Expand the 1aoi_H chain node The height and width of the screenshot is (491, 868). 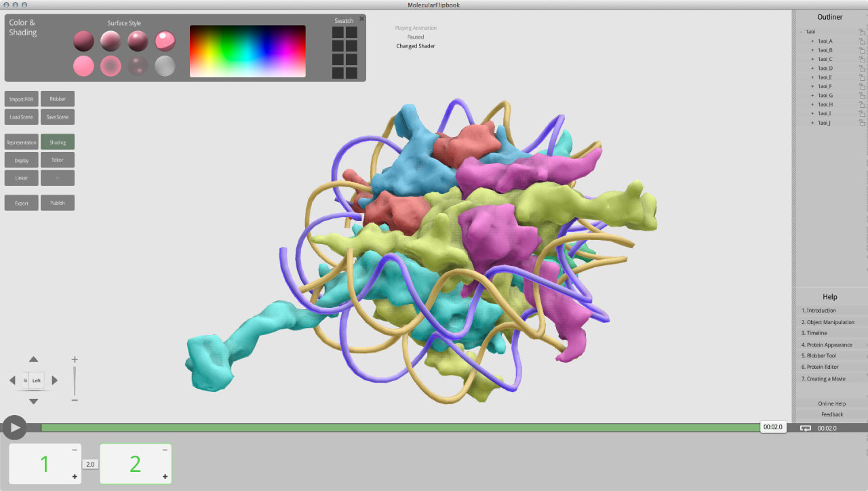pos(812,104)
